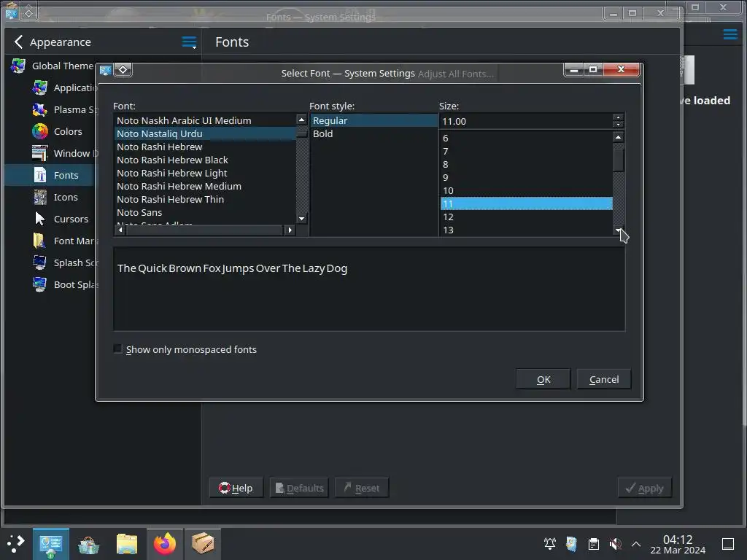
Task: Click the font list scroll-down arrow
Action: (x=301, y=219)
